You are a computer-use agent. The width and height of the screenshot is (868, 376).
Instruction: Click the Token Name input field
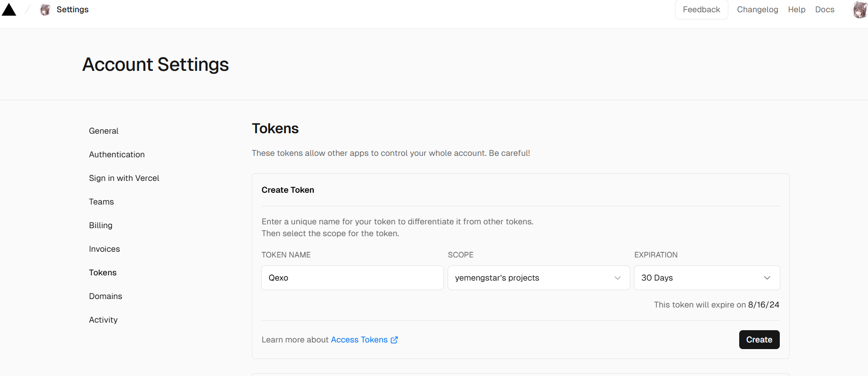[x=352, y=278]
